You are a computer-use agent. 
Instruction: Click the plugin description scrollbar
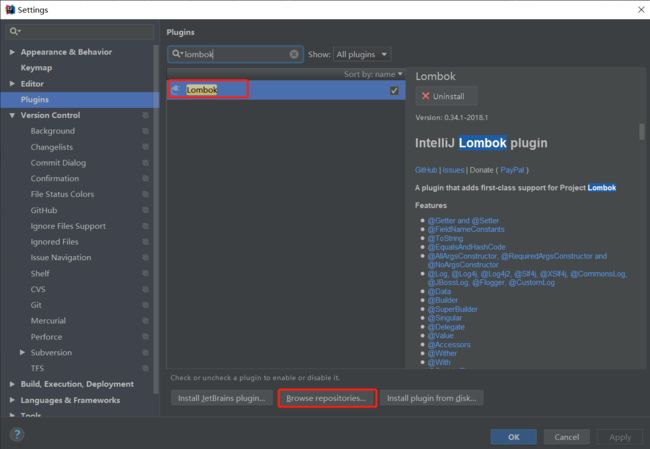click(x=642, y=132)
